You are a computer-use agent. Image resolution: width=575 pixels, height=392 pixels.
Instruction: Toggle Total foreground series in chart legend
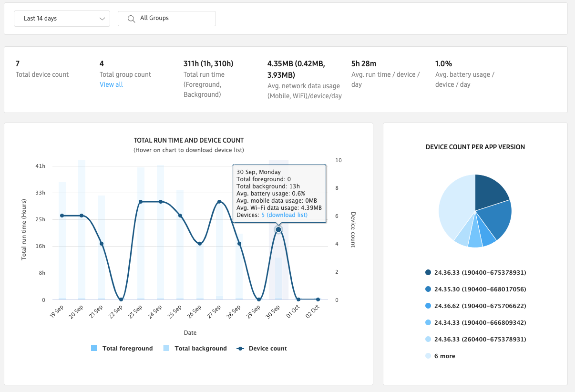coord(122,349)
